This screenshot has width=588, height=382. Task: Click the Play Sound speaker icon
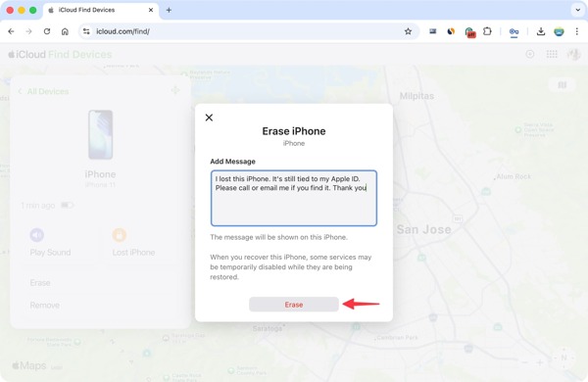[x=37, y=235]
